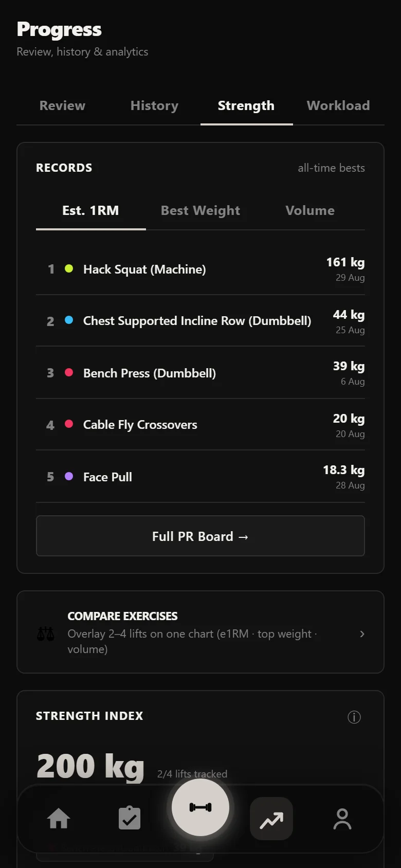The image size is (401, 868).
Task: Select the Best Weight records tab
Action: tap(200, 211)
